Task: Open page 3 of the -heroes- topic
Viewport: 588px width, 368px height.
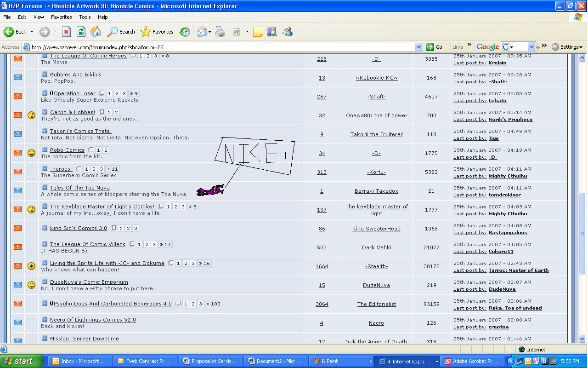Action: (101, 168)
